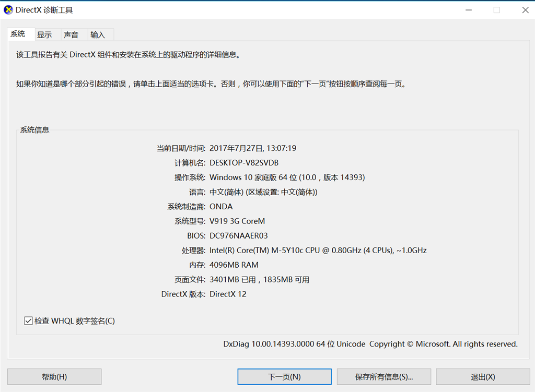Minimize the DirectX diagnostic window
The width and height of the screenshot is (535, 392).
(x=469, y=10)
